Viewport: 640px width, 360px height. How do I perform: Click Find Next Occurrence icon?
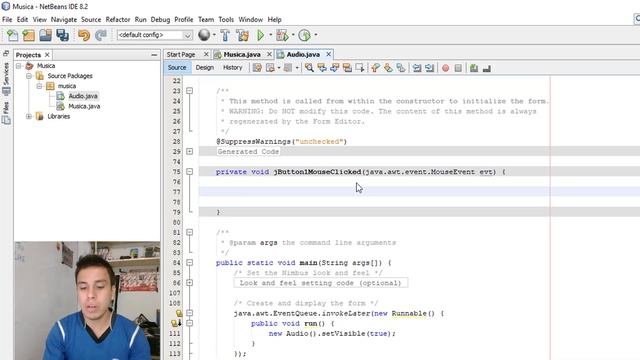335,68
